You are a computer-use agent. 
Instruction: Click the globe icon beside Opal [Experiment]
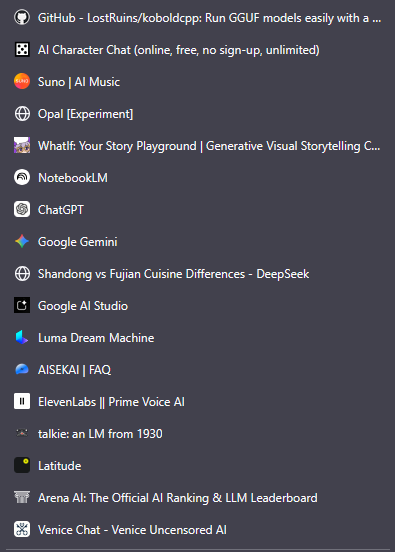(x=22, y=114)
